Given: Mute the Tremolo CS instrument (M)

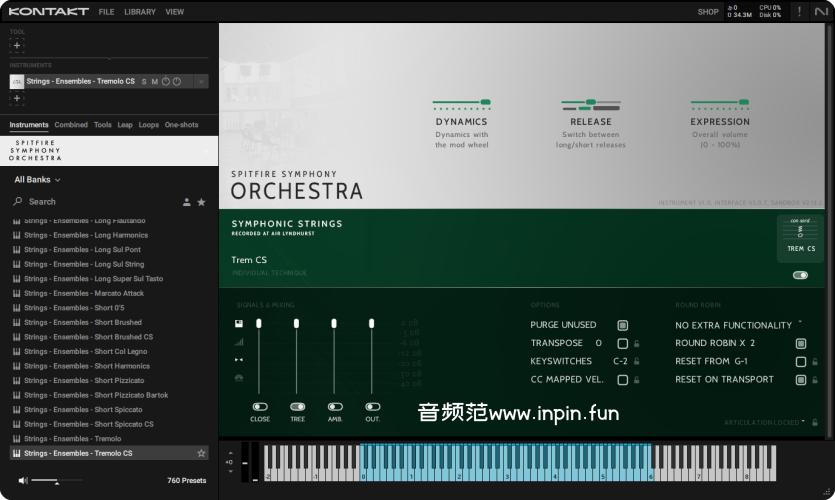Looking at the screenshot, I should pos(154,81).
